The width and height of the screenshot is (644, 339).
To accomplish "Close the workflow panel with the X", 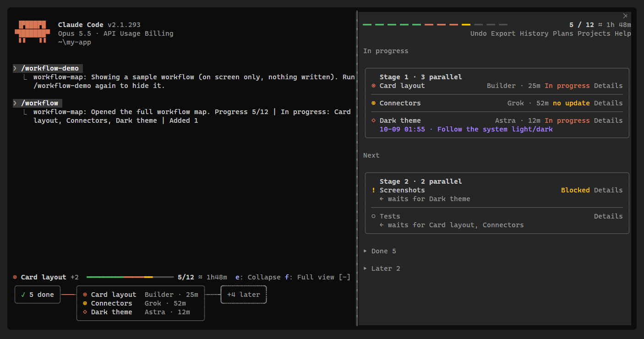I will pos(625,16).
